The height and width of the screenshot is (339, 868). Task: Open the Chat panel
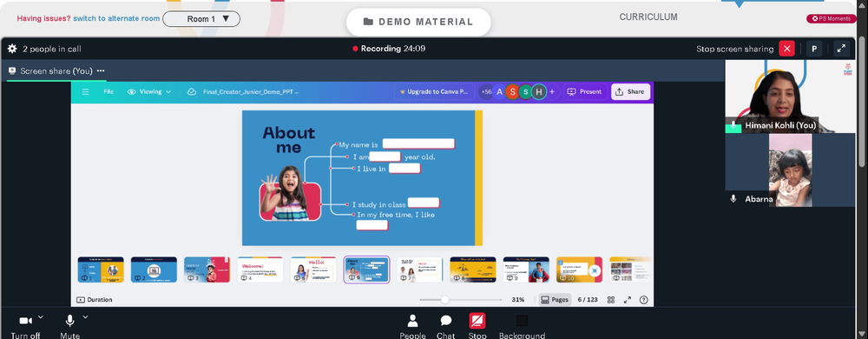point(445,326)
